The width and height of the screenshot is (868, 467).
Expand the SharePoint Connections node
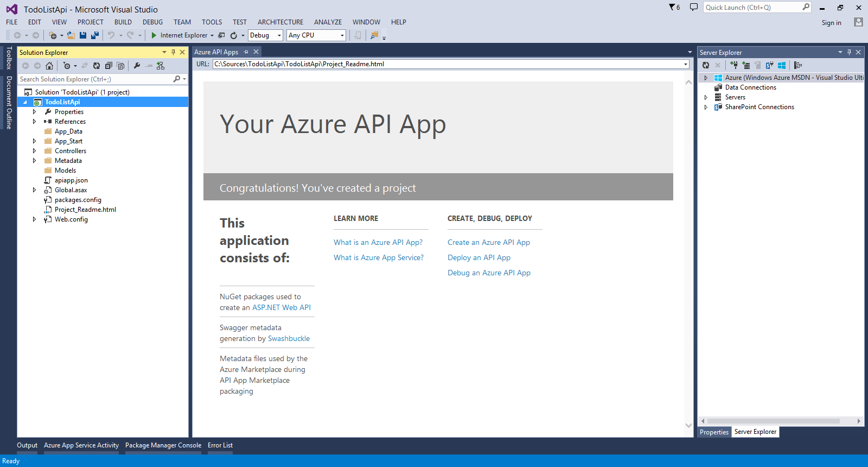pos(706,107)
